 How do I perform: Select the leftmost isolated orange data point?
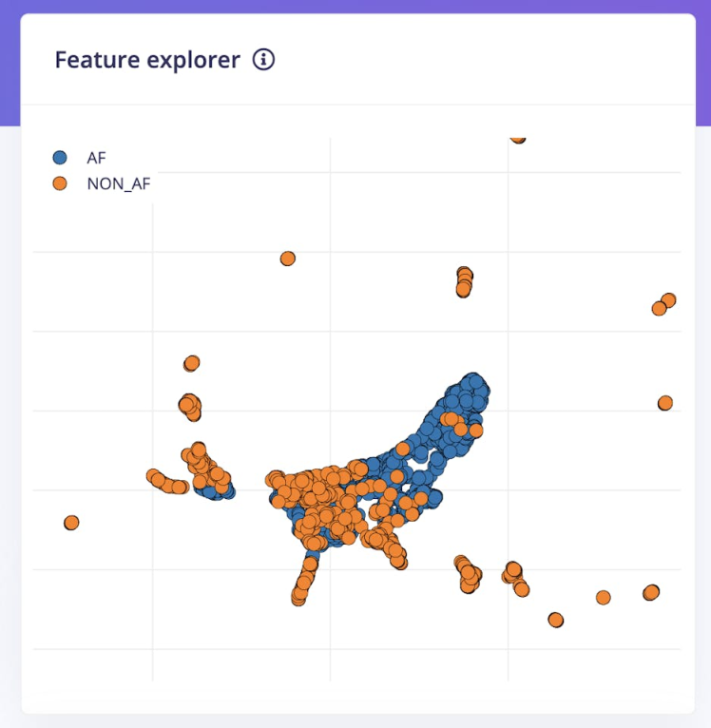71,523
